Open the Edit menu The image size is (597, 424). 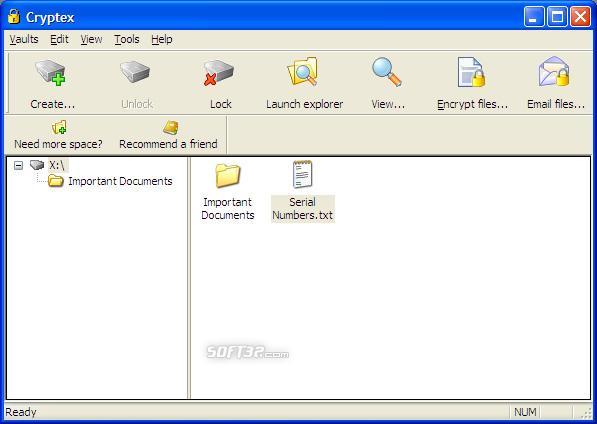click(x=59, y=39)
